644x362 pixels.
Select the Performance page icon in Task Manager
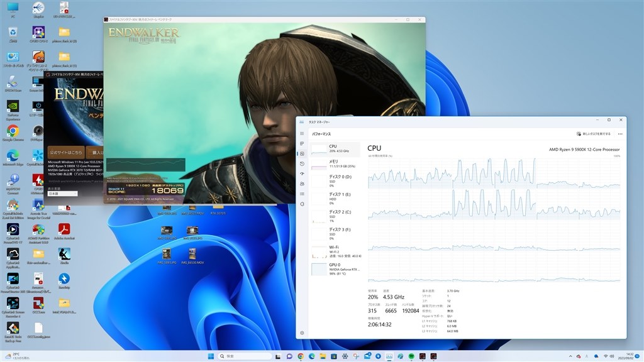click(302, 153)
